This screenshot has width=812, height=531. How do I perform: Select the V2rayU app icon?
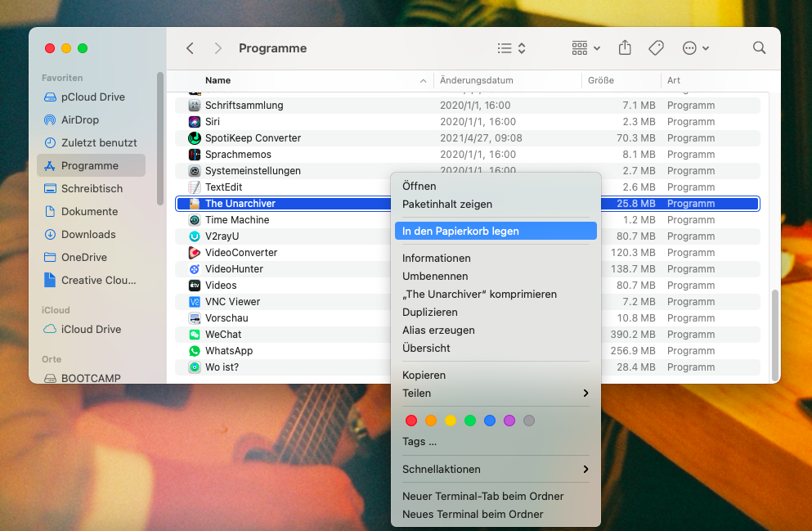[x=194, y=236]
